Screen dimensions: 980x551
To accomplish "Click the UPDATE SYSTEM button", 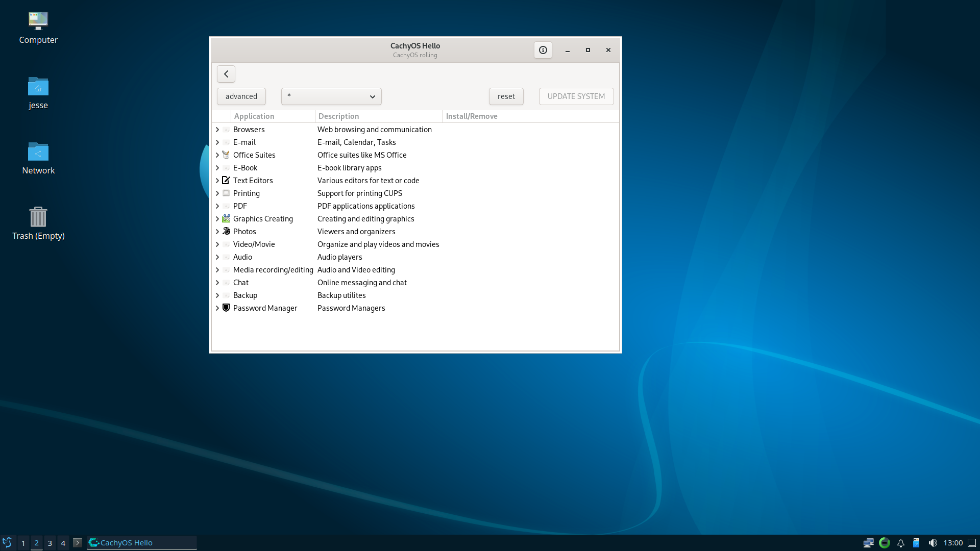I will pos(576,96).
